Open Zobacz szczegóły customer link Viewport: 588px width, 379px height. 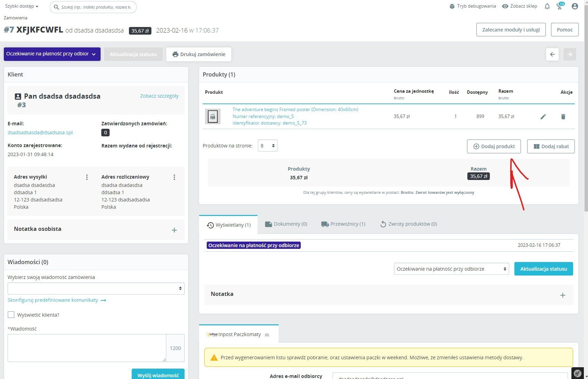point(159,96)
